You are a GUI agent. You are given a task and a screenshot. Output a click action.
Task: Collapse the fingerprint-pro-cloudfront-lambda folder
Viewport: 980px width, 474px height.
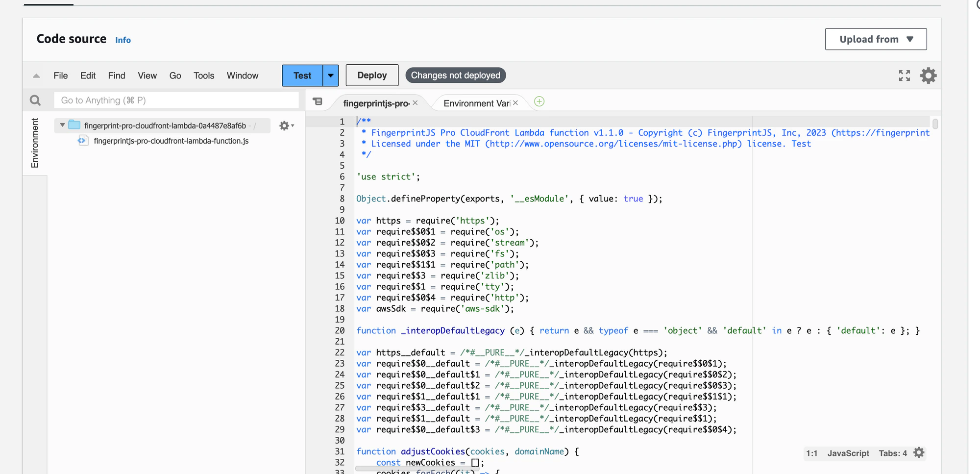click(62, 125)
